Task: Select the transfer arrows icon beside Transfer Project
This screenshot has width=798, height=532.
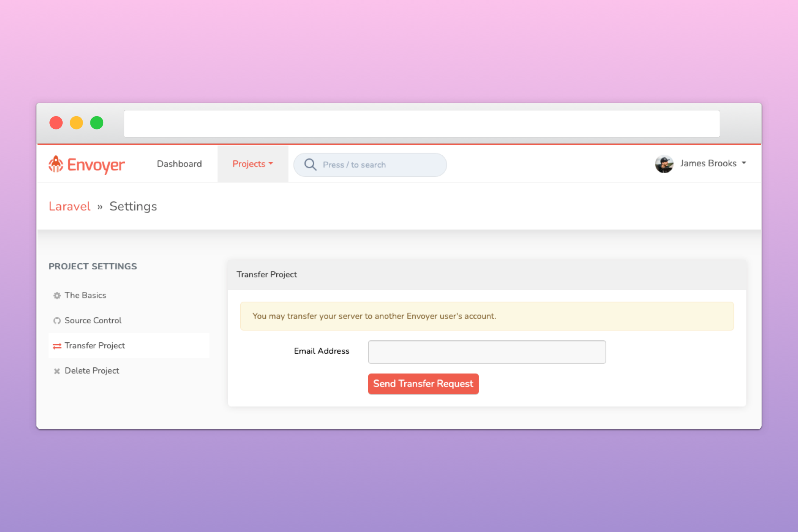Action: 57,346
